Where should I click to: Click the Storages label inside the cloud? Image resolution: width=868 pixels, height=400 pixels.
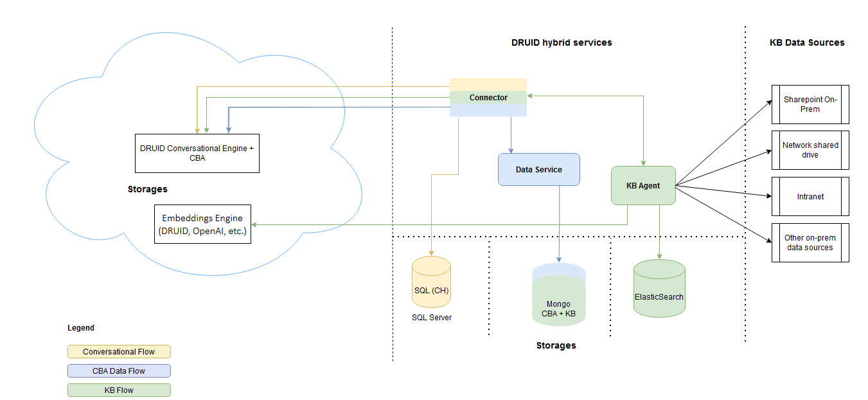click(147, 189)
